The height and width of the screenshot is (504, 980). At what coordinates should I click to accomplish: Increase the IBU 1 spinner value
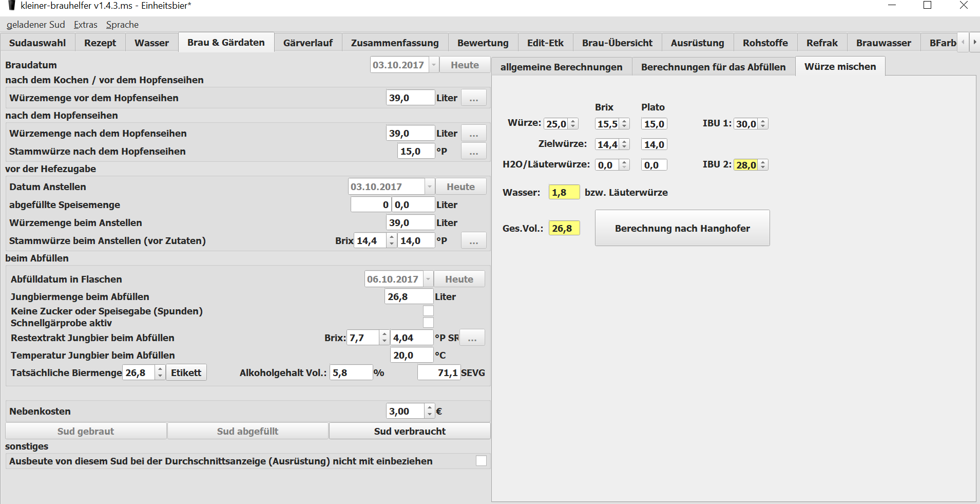763,121
